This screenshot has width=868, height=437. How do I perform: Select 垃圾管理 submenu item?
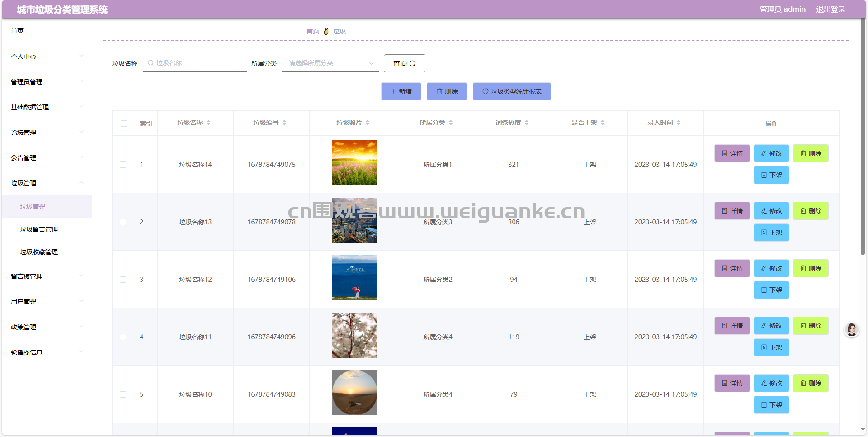47,207
